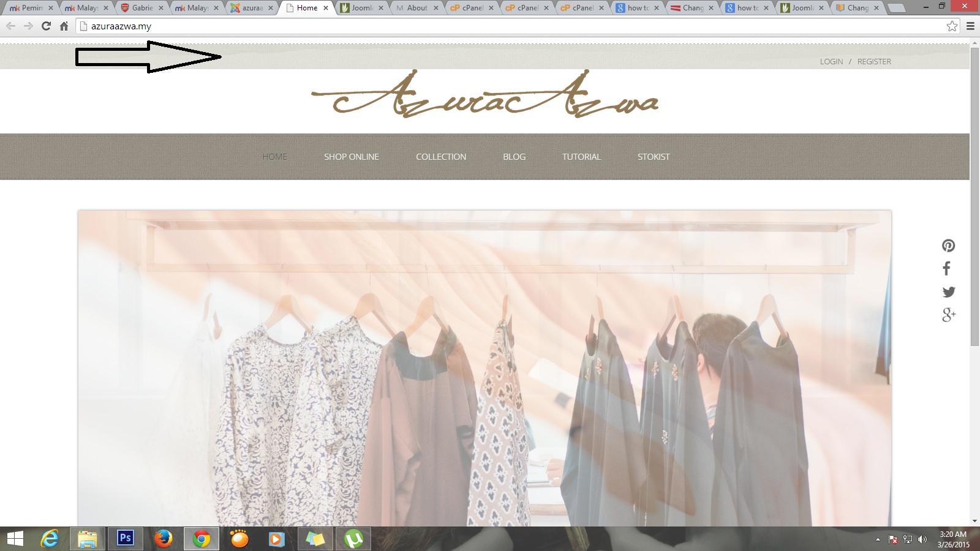This screenshot has height=551, width=980.
Task: Open the Google Plus share icon
Action: (x=949, y=315)
